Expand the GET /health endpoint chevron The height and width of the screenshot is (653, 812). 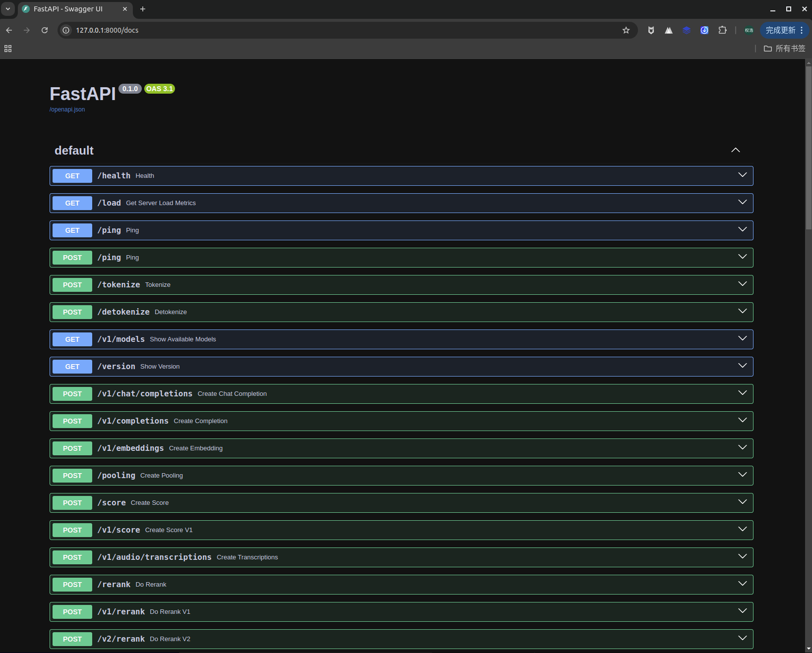coord(743,175)
